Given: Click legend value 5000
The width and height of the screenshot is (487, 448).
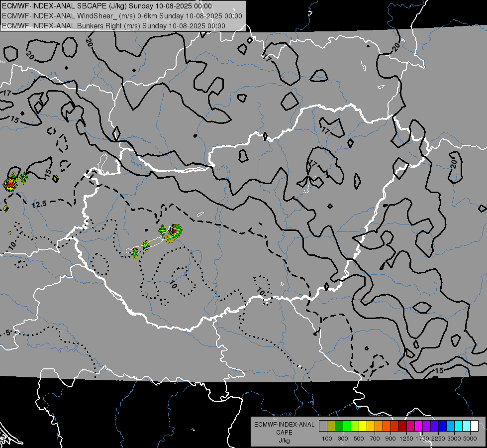Looking at the screenshot, I should (x=470, y=439).
